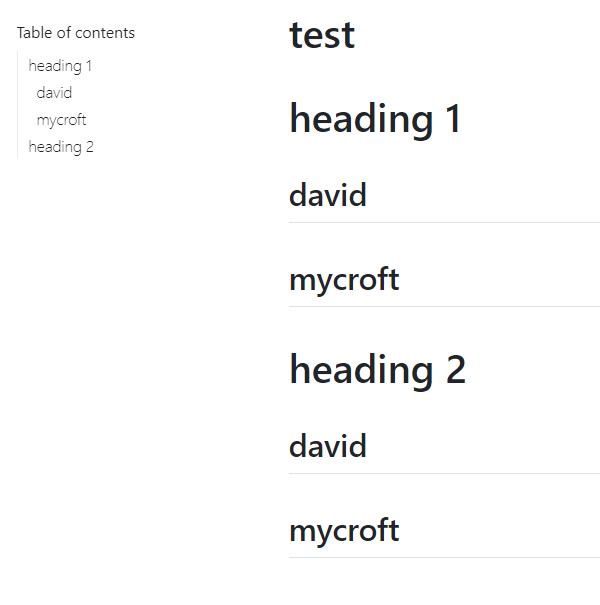Click the david subheading under heading 2

pos(328,446)
